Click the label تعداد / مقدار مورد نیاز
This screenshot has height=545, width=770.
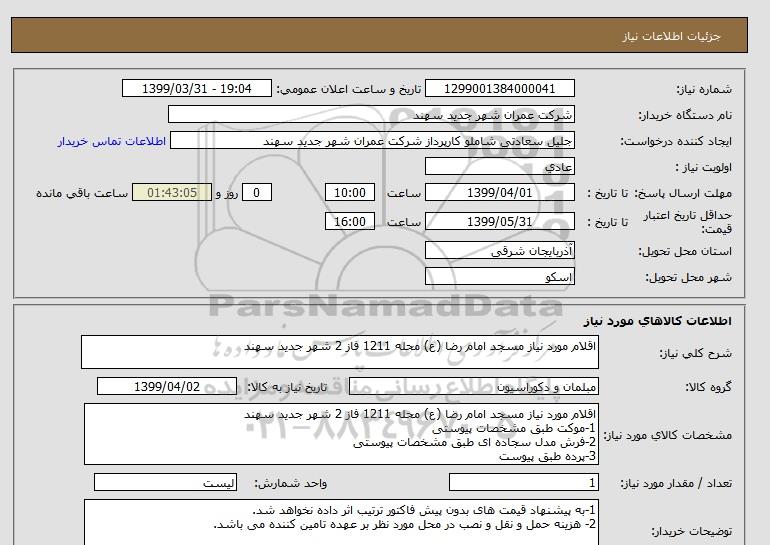tap(676, 484)
